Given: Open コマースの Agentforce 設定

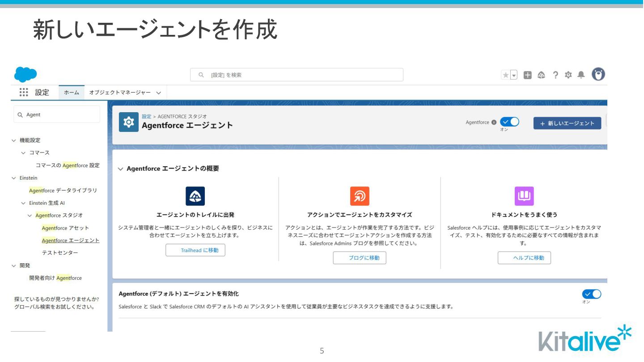Looking at the screenshot, I should 68,165.
